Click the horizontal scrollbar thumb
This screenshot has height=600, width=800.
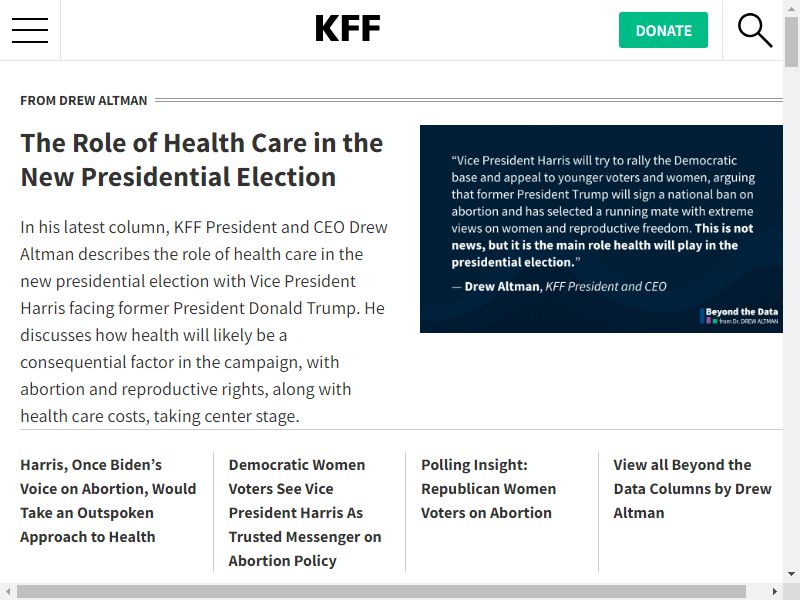(381, 591)
